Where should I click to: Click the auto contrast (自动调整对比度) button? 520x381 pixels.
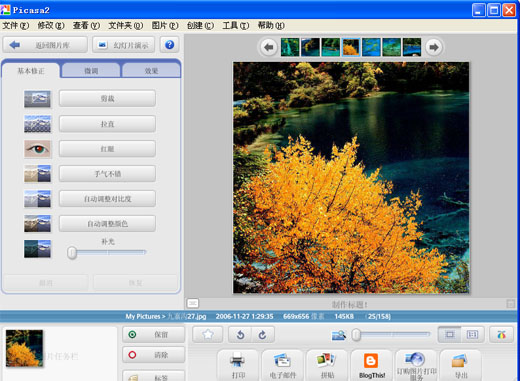107,199
